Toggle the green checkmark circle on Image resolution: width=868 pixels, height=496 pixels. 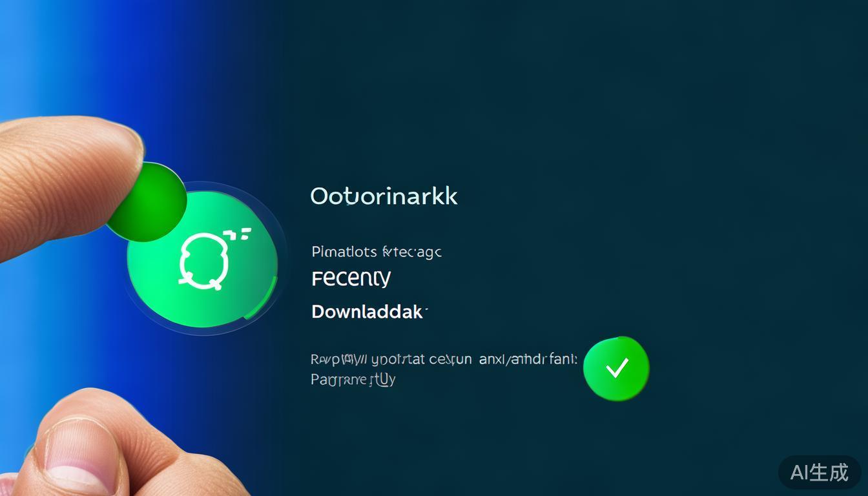point(616,368)
